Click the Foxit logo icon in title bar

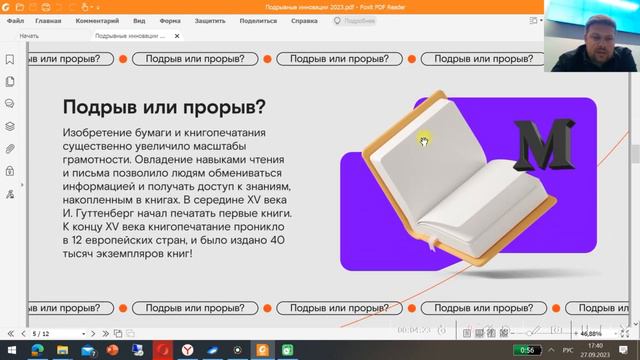[x=6, y=7]
